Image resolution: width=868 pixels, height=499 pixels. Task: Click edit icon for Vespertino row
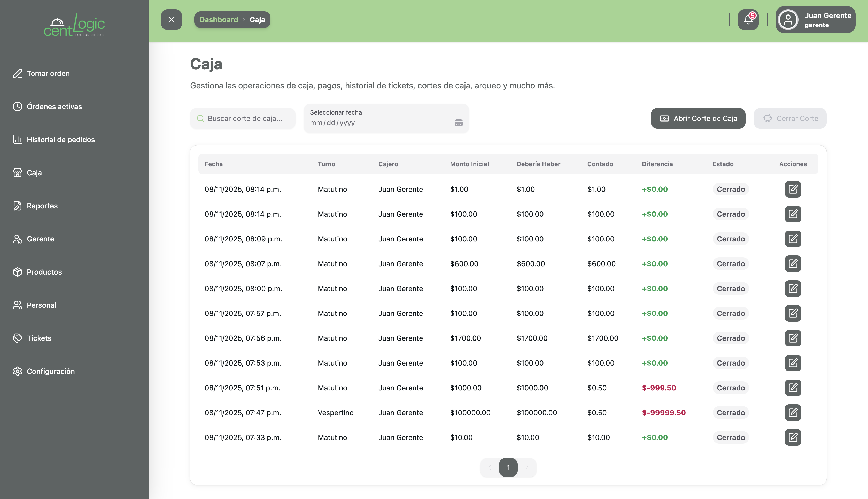(793, 413)
